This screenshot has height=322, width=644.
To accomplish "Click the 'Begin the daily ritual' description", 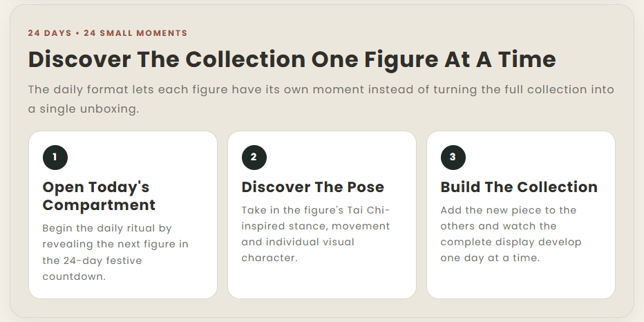I will tap(115, 252).
